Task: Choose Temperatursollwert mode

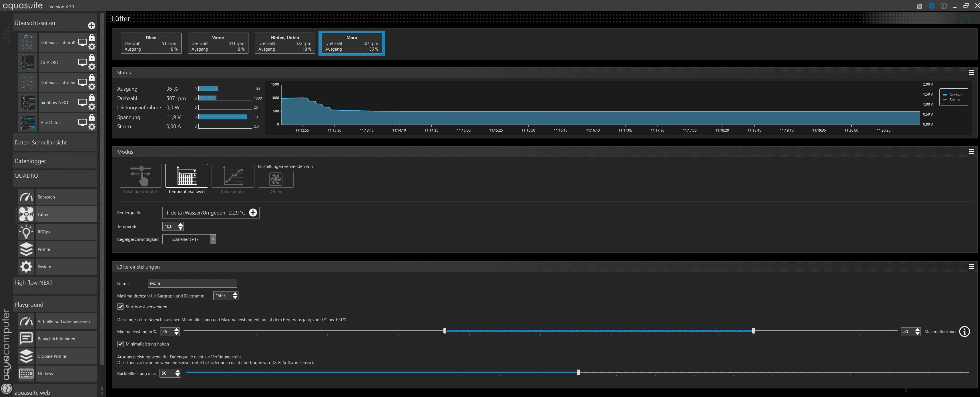Action: click(186, 176)
